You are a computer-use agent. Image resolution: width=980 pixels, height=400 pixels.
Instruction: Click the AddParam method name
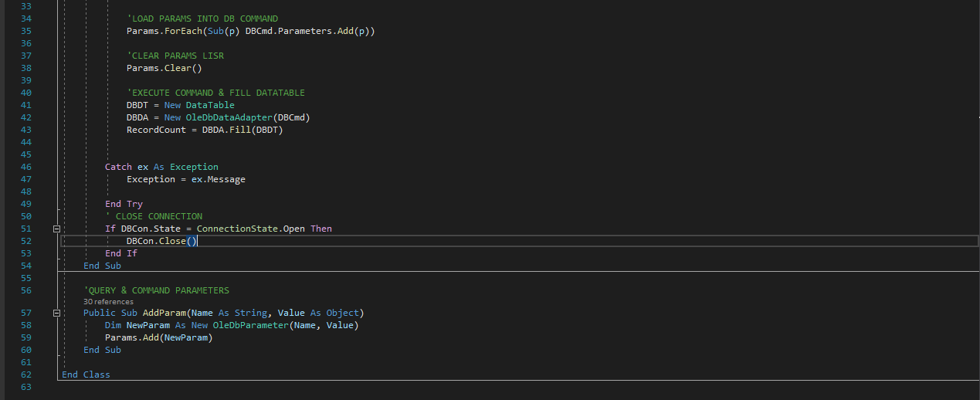click(x=164, y=313)
